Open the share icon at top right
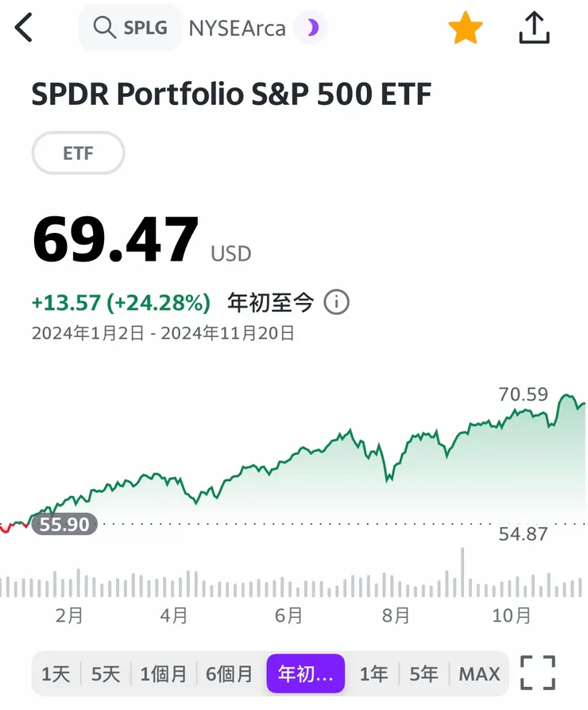588x710 pixels. click(534, 27)
